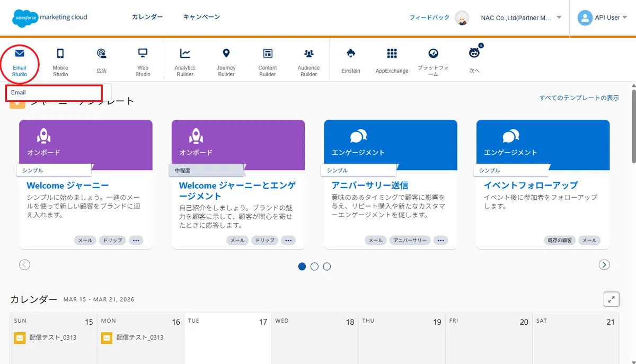
Task: Open the 配信テスト_0313 email icon on Monday 16
Action: [107, 338]
